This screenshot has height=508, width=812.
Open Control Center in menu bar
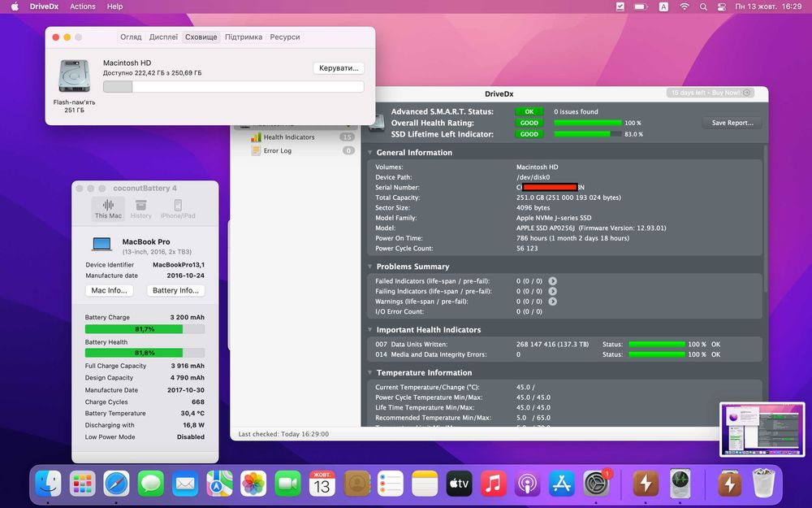point(721,7)
